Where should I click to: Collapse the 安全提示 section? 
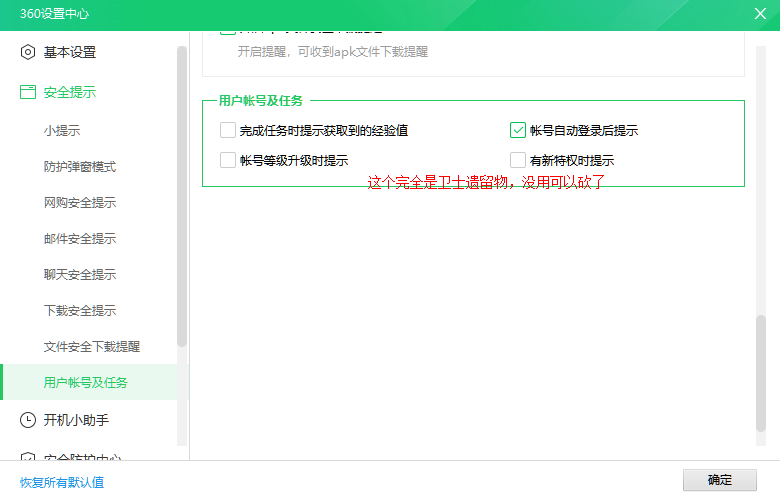(x=70, y=92)
